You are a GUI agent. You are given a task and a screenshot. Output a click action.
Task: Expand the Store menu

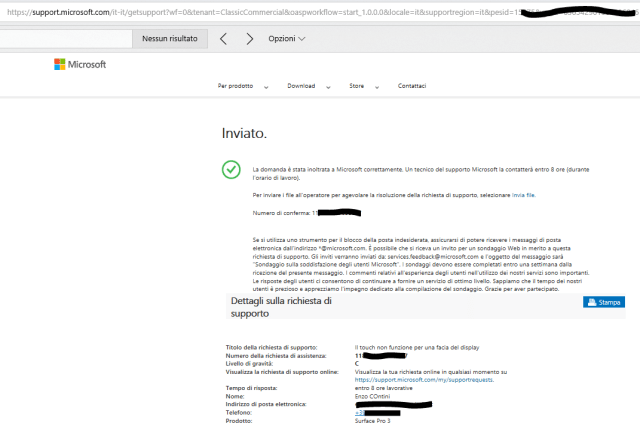click(x=358, y=86)
